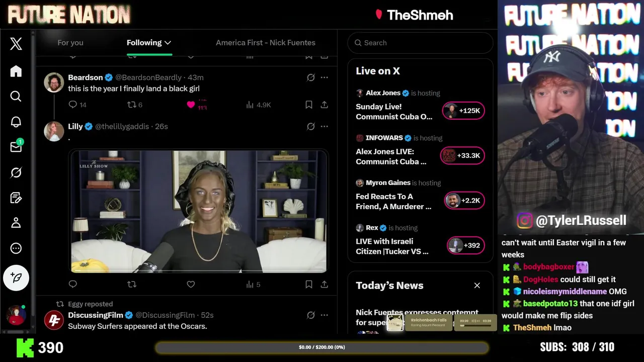This screenshot has width=644, height=362.
Task: Reply to Beardson's post
Action: pyautogui.click(x=73, y=105)
